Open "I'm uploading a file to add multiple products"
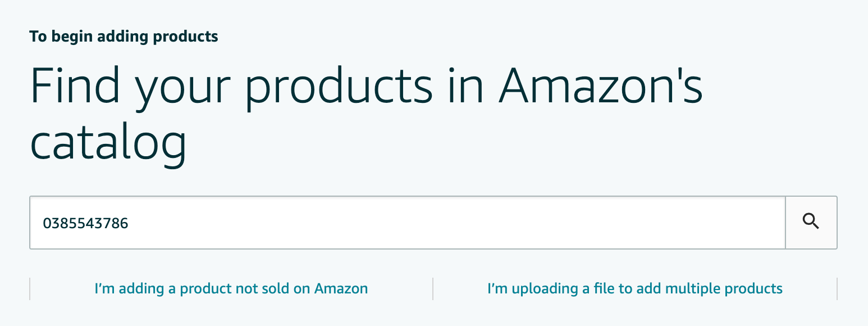The height and width of the screenshot is (326, 868). tap(635, 289)
